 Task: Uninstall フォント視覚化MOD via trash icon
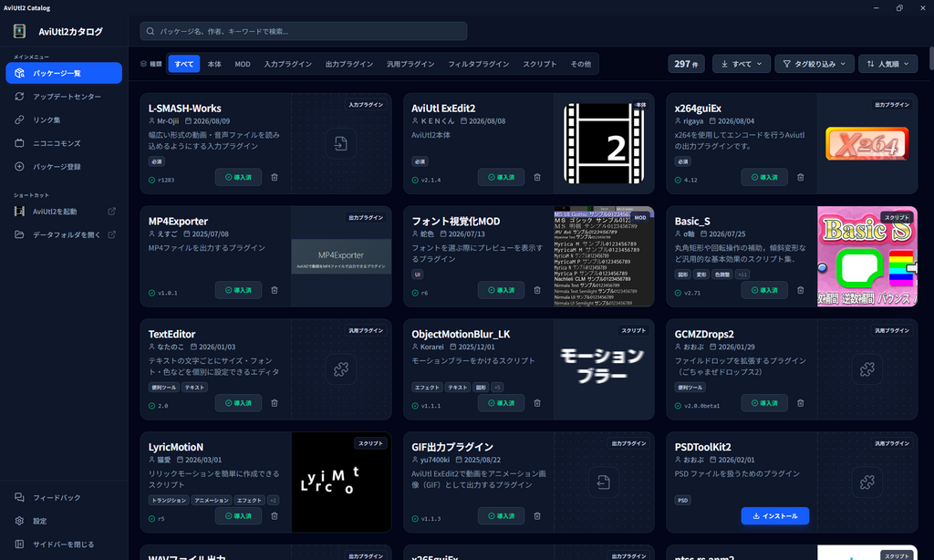537,290
